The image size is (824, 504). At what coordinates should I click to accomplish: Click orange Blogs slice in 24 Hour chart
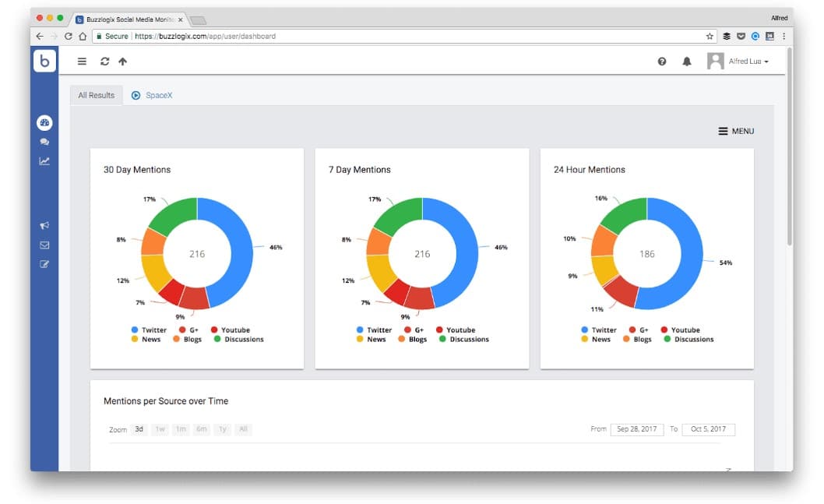point(604,241)
